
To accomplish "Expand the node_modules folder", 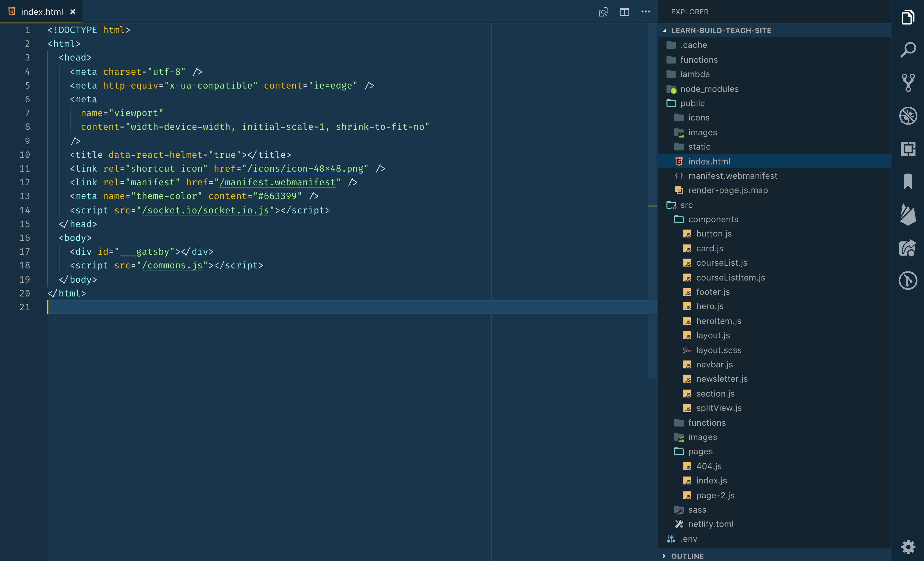I will (774, 89).
